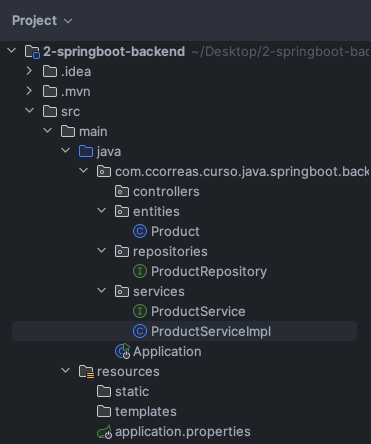This screenshot has width=371, height=444.
Task: Select the controllers package label
Action: [x=166, y=191]
